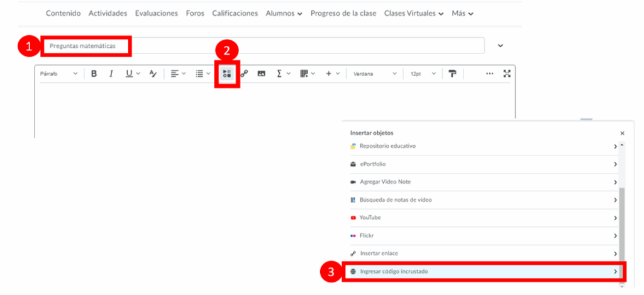Viewport: 644px width, 295px height.
Task: Open the Verdana font family dropdown
Action: tap(374, 74)
